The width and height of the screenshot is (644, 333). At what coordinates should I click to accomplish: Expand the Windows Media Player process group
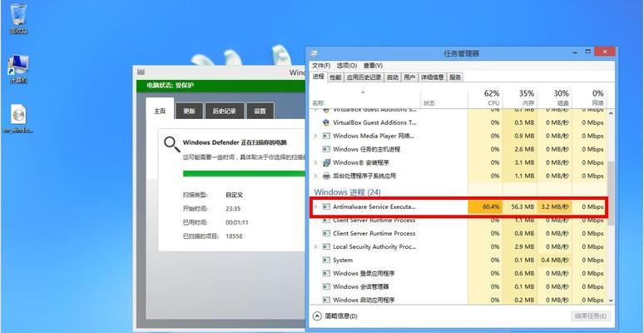click(x=315, y=136)
